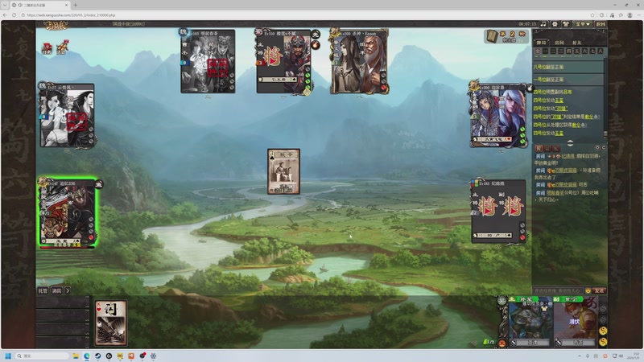
Task: Select the second chat channel tab
Action: [547, 148]
